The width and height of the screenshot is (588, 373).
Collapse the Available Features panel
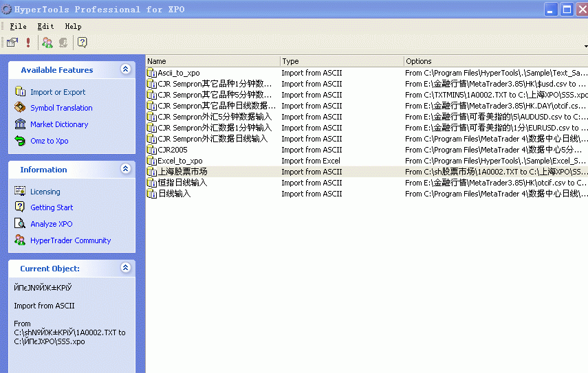(126, 69)
